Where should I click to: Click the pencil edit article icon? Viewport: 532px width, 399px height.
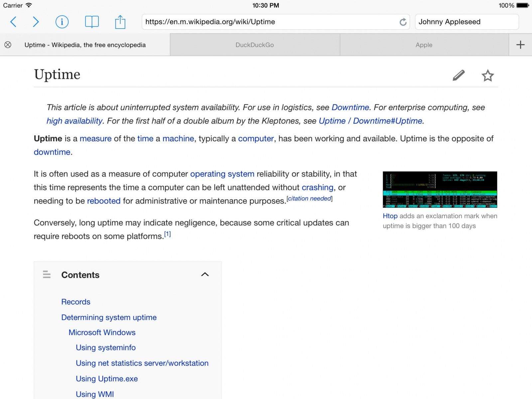(x=459, y=75)
